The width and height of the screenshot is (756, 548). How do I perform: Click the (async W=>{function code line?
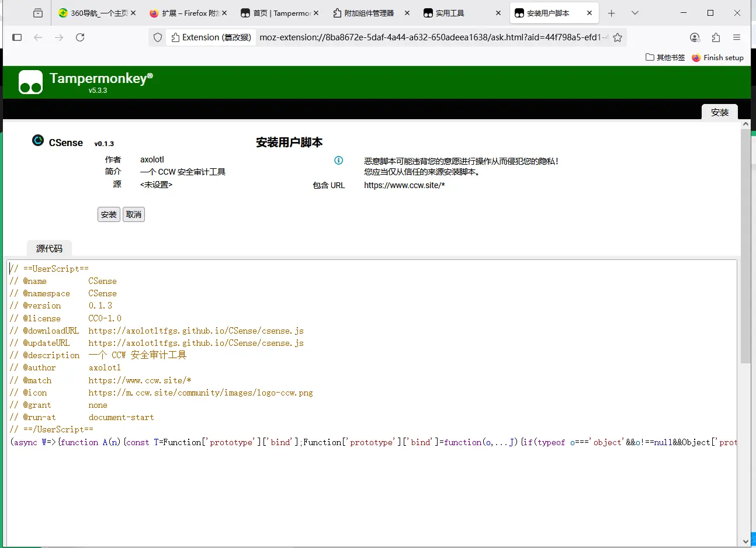tap(373, 442)
